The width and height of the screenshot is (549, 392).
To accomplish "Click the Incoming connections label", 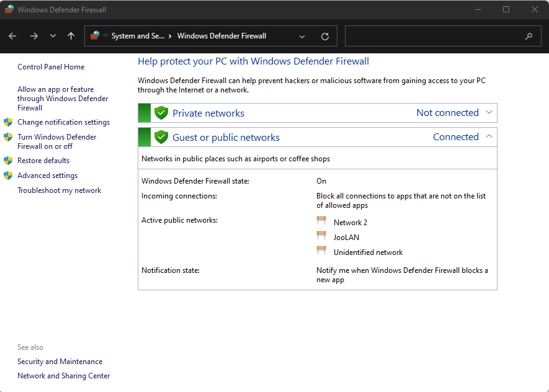I will tap(179, 196).
